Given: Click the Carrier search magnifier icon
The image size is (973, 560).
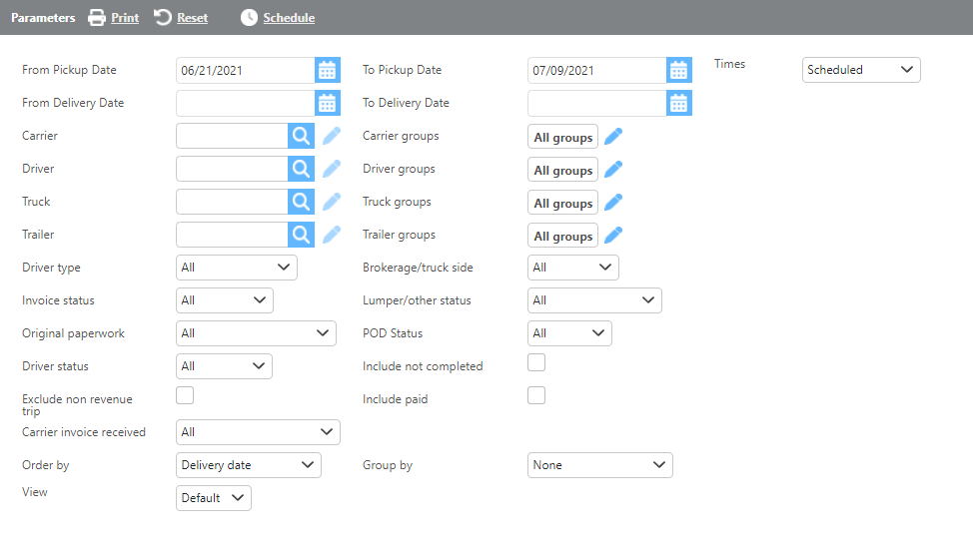Looking at the screenshot, I should pos(301,136).
